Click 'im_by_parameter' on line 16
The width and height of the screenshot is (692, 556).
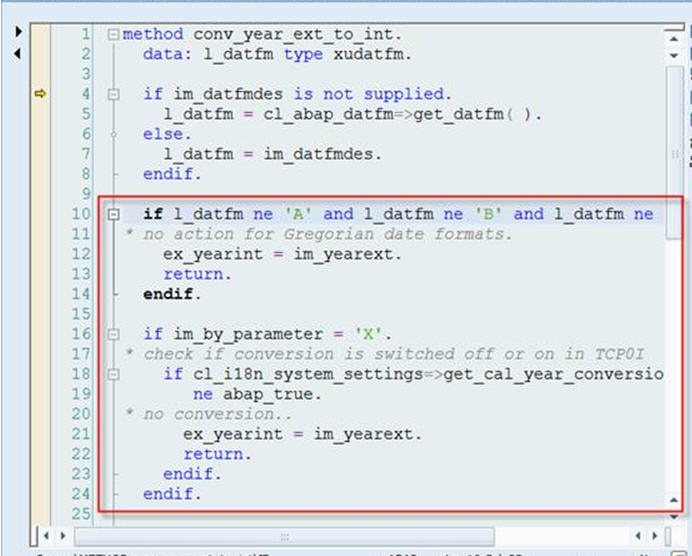pos(248,334)
